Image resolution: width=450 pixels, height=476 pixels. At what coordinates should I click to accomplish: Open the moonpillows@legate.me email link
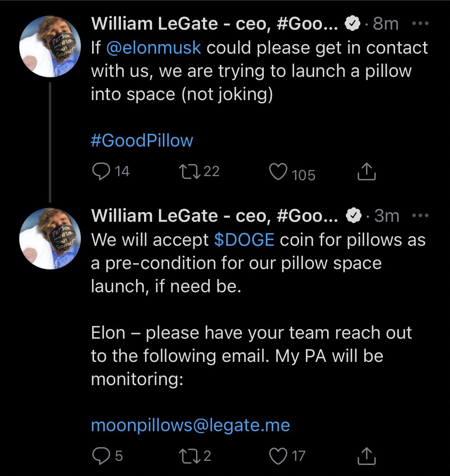(191, 425)
